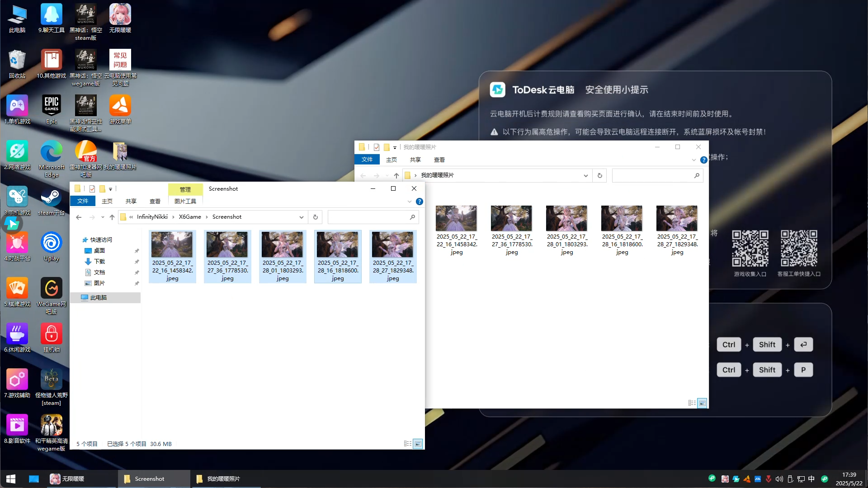Switch to details view in 我的暖暖照片 window

[692, 403]
